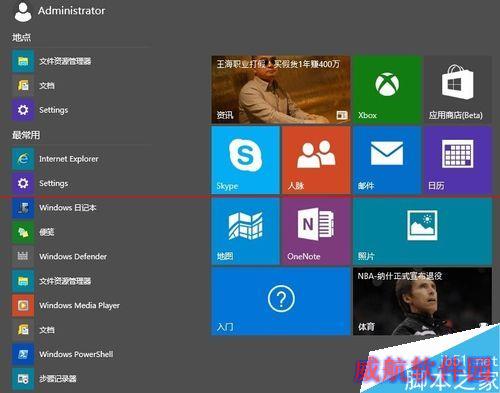
Task: Open the 入门 get started tile
Action: [x=281, y=301]
